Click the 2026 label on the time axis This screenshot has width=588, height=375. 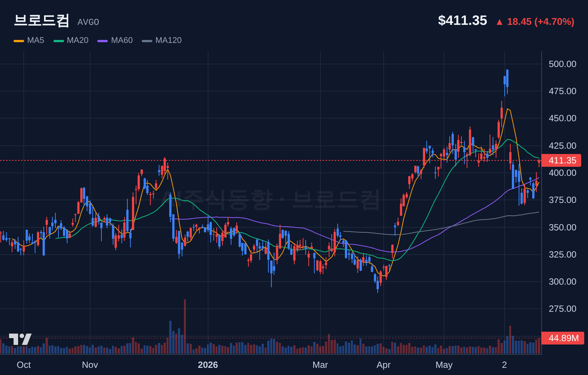tap(208, 365)
